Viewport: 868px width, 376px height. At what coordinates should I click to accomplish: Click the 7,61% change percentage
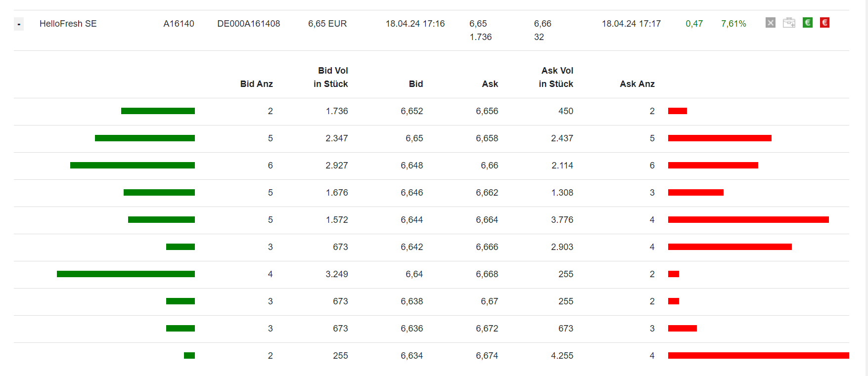(733, 24)
